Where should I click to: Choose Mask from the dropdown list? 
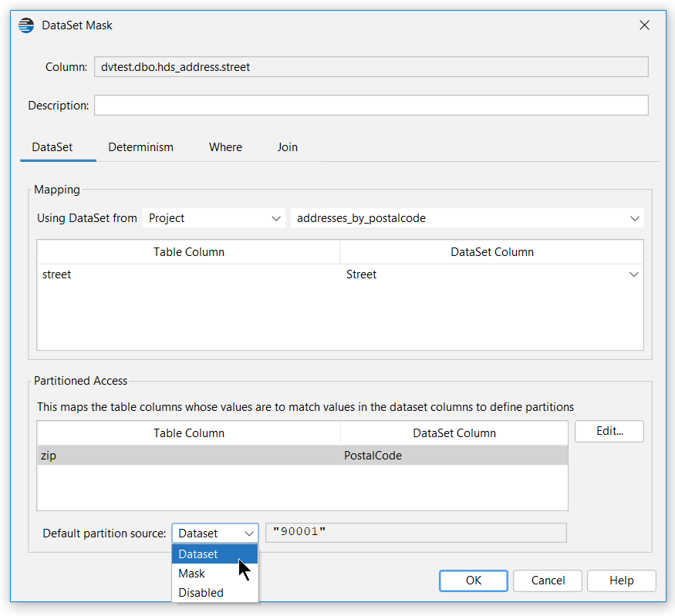(x=214, y=574)
